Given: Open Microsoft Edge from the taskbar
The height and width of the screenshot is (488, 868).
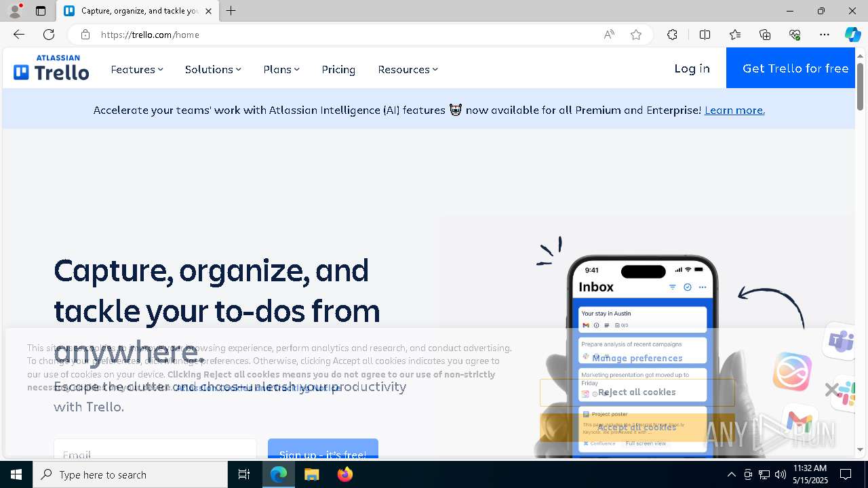Looking at the screenshot, I should (279, 474).
